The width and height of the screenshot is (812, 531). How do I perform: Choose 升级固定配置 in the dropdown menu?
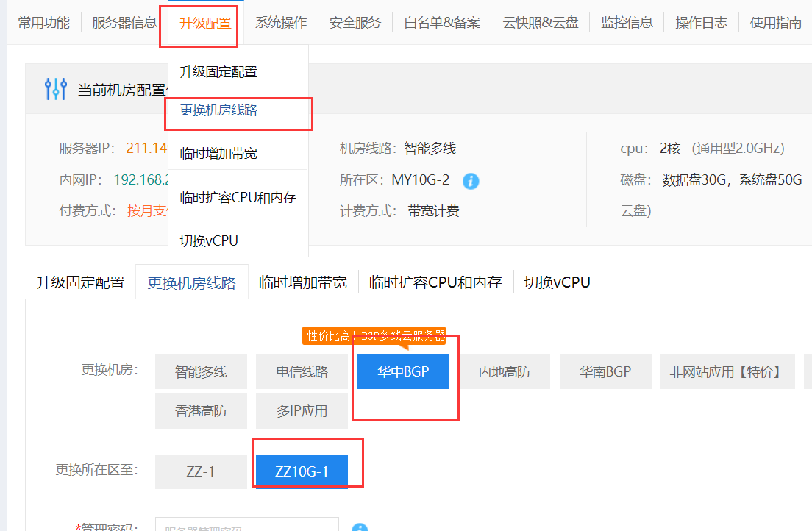(x=218, y=72)
